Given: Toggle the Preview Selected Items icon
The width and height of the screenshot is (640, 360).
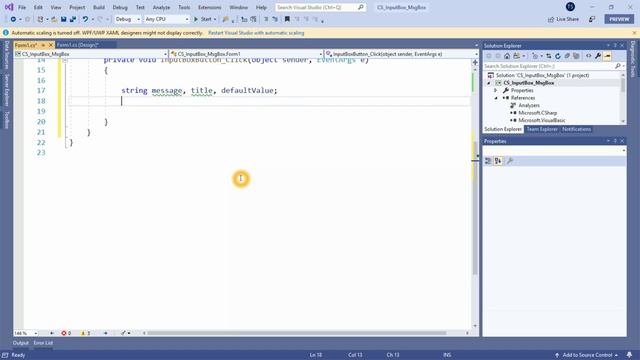Looking at the screenshot, I should [x=607, y=56].
